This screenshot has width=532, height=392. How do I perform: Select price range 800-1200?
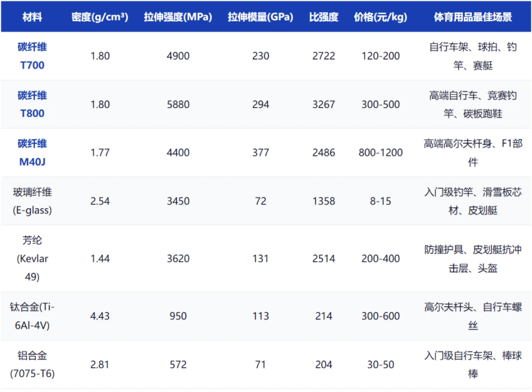point(381,152)
